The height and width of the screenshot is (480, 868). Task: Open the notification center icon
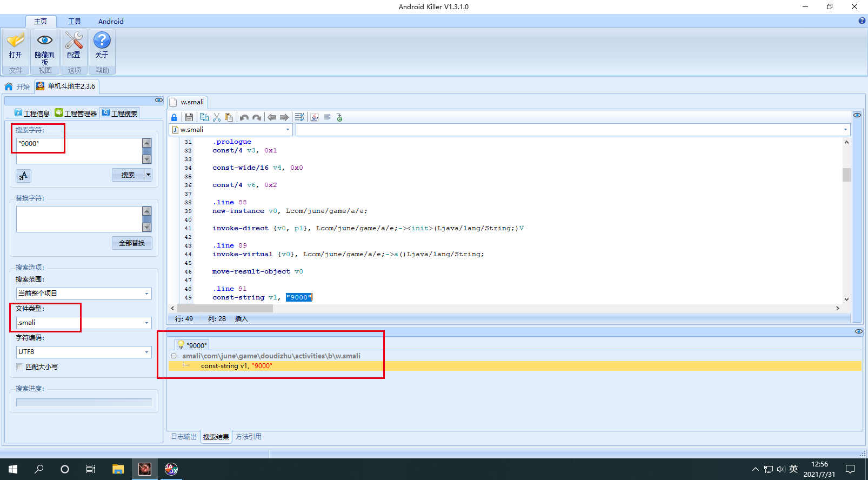coord(850,469)
